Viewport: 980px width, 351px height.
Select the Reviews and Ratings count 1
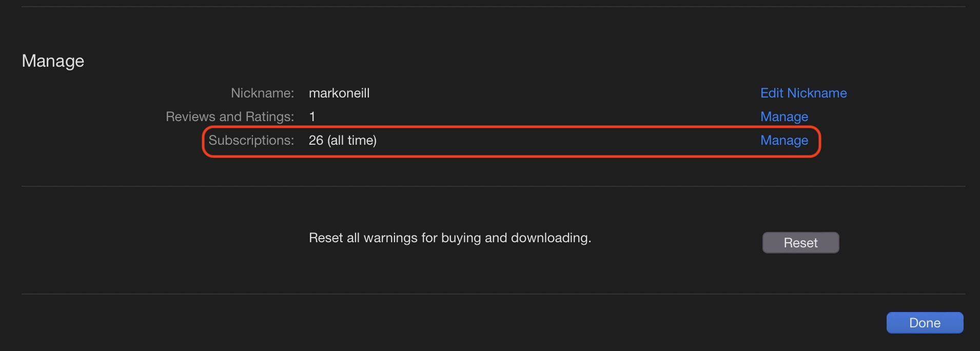pyautogui.click(x=312, y=116)
